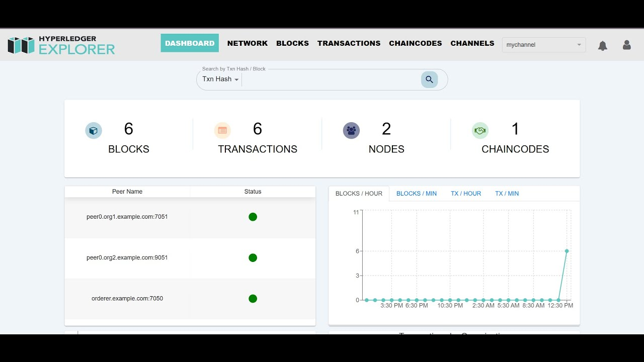Click the Blocks cube icon
This screenshot has width=644, height=362.
94,131
